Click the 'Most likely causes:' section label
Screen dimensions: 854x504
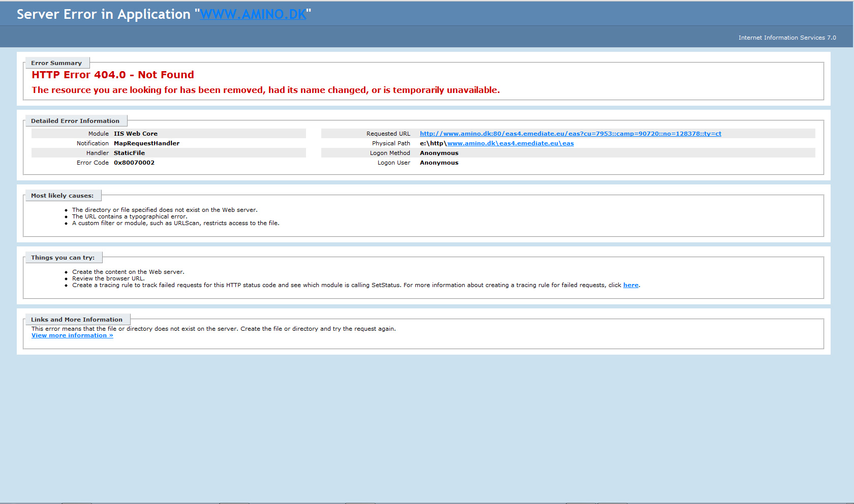tap(62, 196)
